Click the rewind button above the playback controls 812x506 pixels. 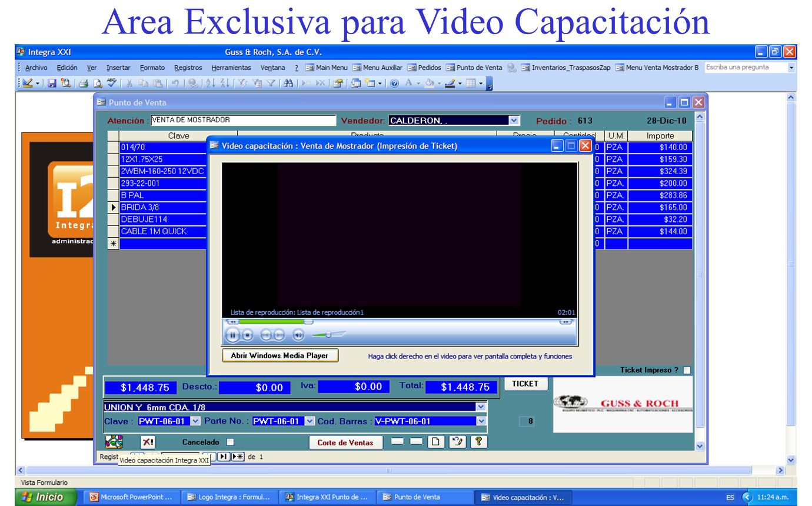point(233,322)
